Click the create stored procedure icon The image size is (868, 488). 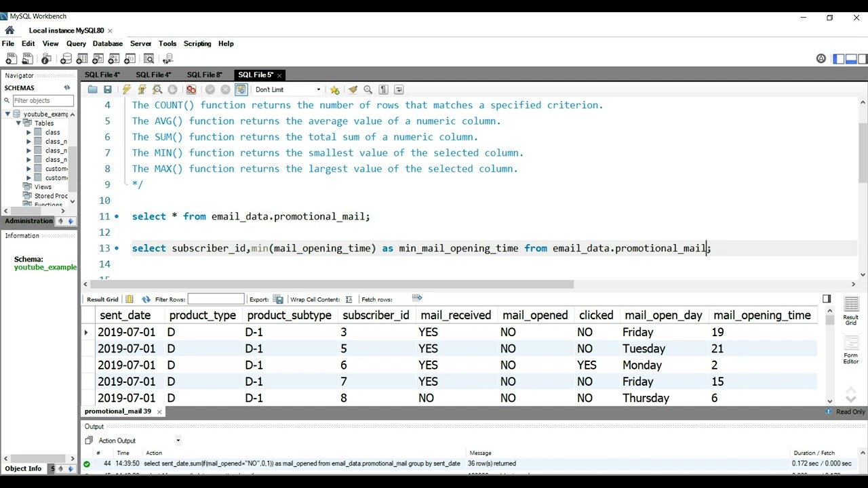pos(115,59)
